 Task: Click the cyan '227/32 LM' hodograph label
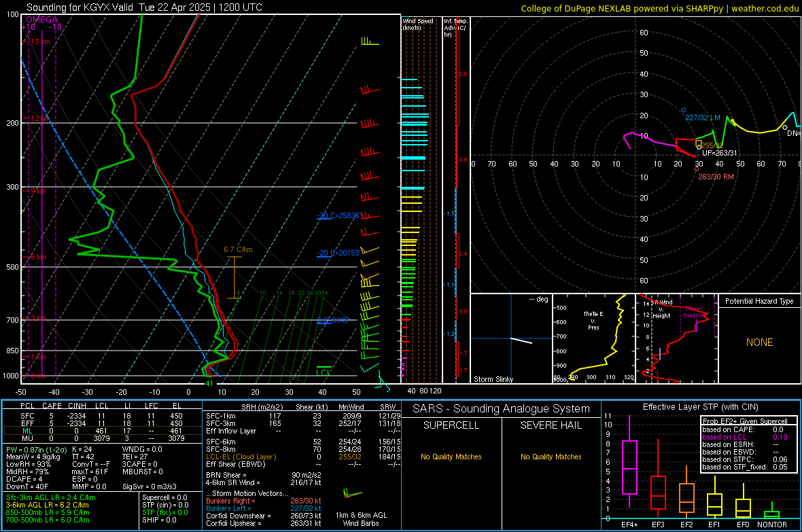click(x=702, y=118)
